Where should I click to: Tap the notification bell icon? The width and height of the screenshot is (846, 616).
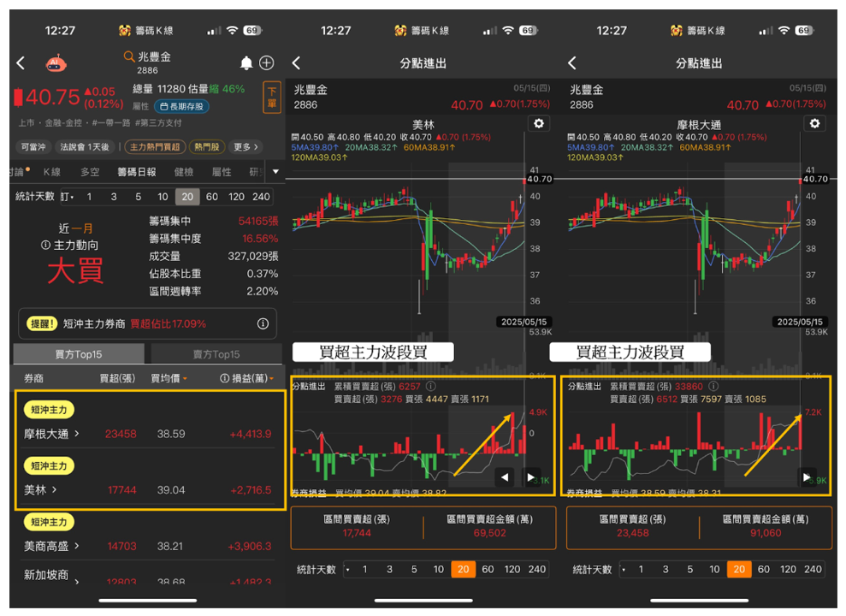[x=246, y=63]
